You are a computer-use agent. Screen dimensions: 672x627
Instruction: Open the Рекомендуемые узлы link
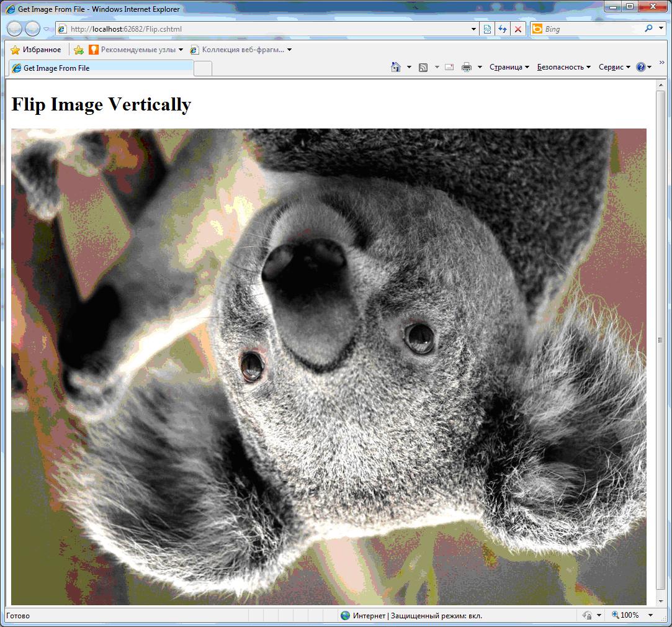[x=133, y=50]
